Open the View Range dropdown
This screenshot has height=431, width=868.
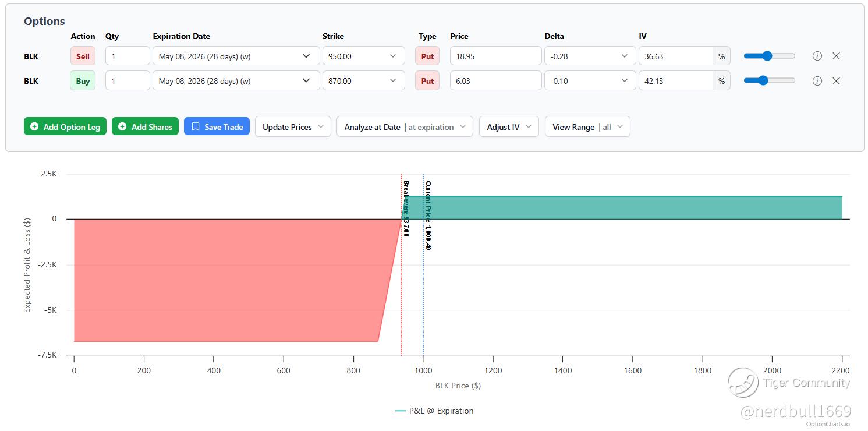(587, 127)
